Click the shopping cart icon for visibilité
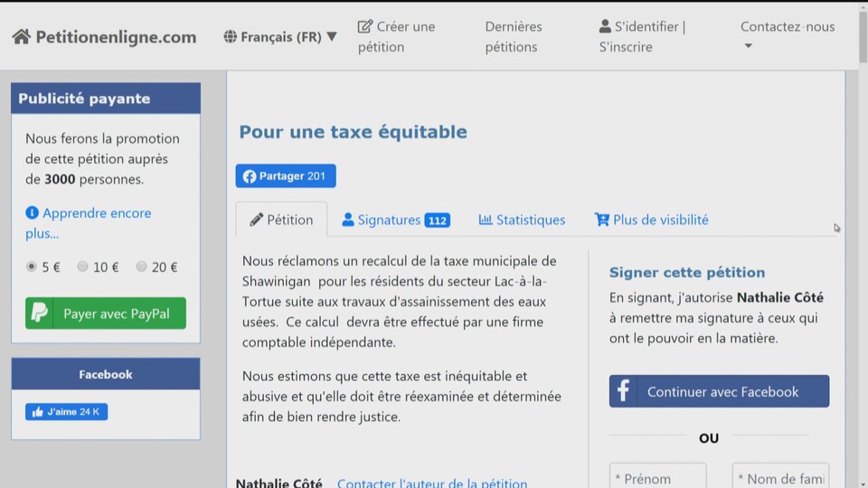Screen dimensions: 868x488 [602, 219]
